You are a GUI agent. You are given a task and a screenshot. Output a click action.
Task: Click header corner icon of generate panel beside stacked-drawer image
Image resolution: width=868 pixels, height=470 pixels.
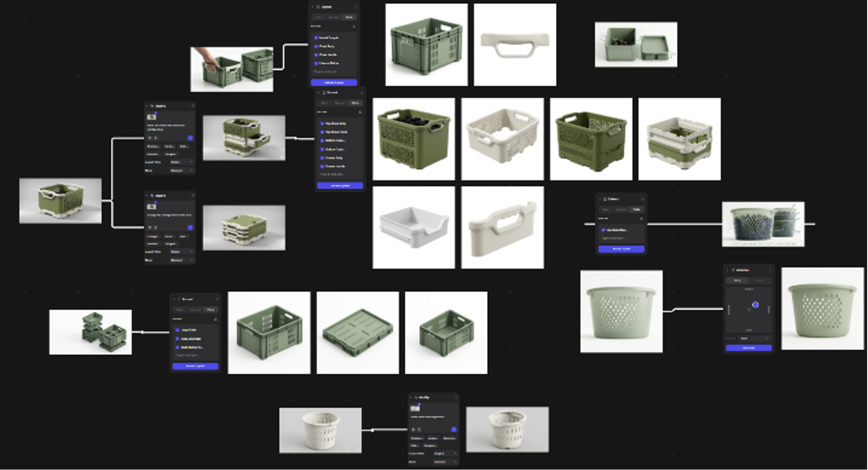(x=193, y=106)
